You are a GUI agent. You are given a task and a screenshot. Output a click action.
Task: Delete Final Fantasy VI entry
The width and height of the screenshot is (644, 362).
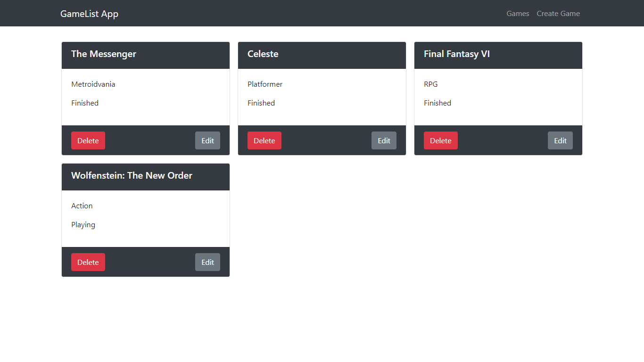click(441, 140)
